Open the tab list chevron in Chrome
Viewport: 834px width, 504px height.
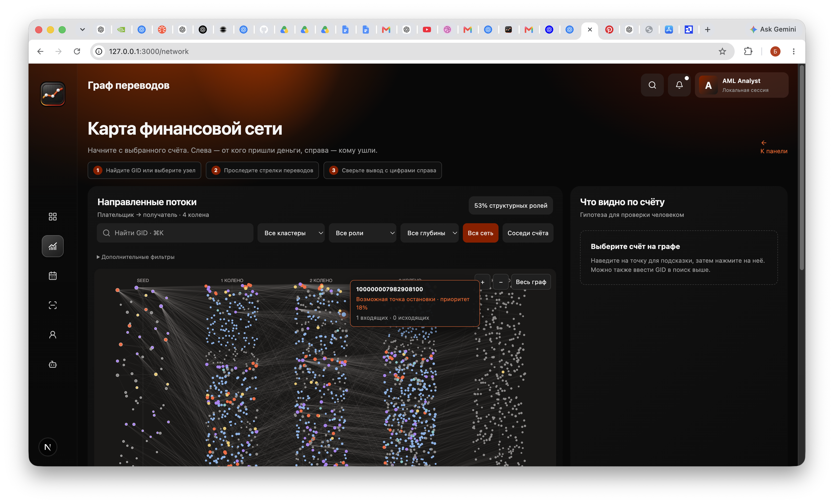(x=82, y=30)
